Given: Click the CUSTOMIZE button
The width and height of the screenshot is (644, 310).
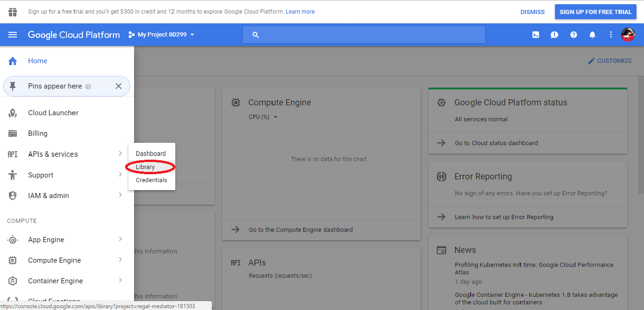Looking at the screenshot, I should click(610, 61).
